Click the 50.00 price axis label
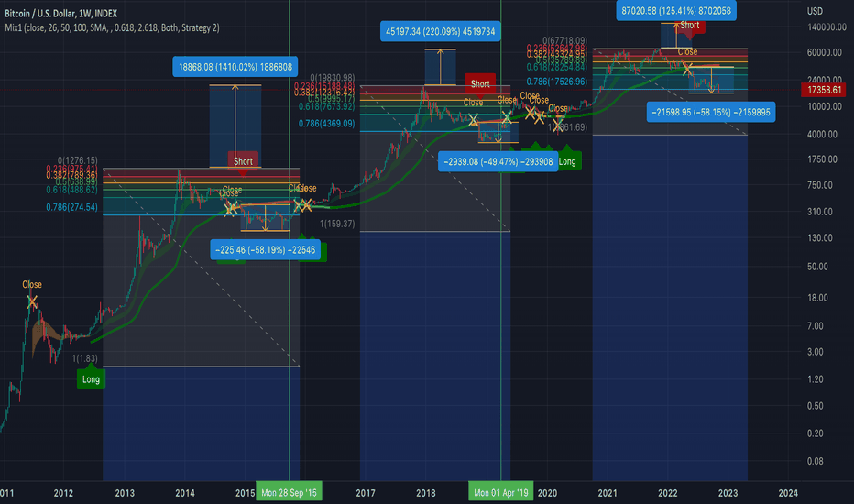The height and width of the screenshot is (504, 854). [818, 267]
